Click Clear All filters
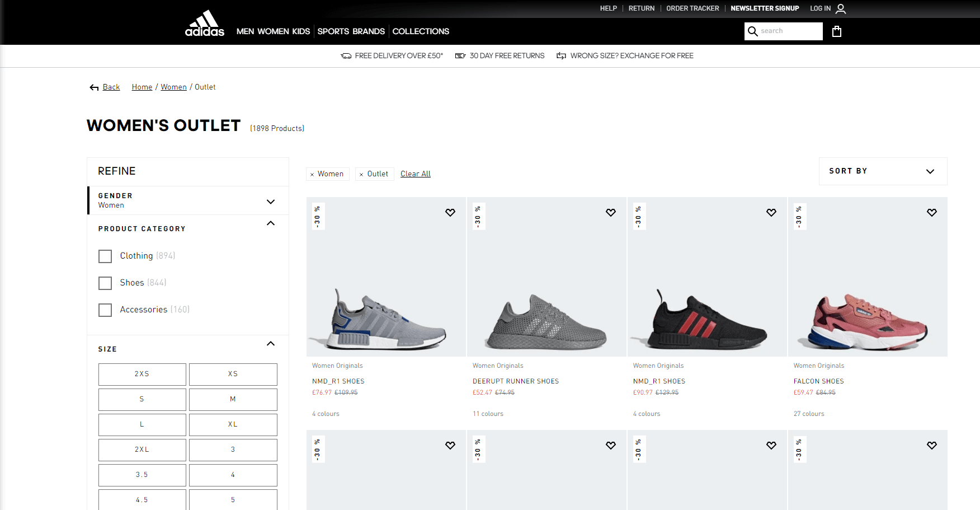This screenshot has height=510, width=980. click(x=416, y=174)
